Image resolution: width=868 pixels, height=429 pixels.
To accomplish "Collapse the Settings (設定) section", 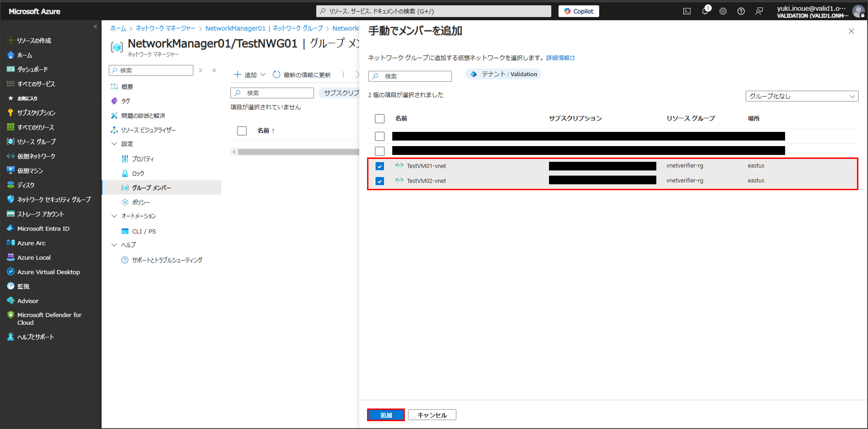I will click(x=114, y=144).
